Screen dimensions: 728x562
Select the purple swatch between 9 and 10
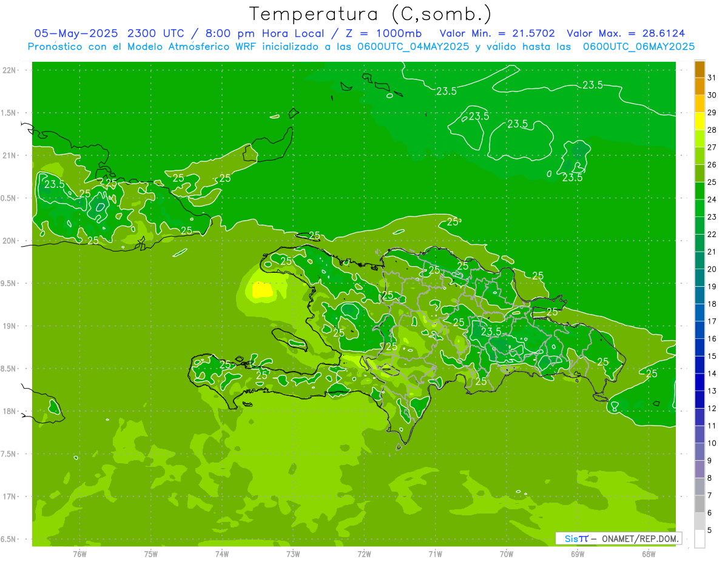(x=699, y=452)
